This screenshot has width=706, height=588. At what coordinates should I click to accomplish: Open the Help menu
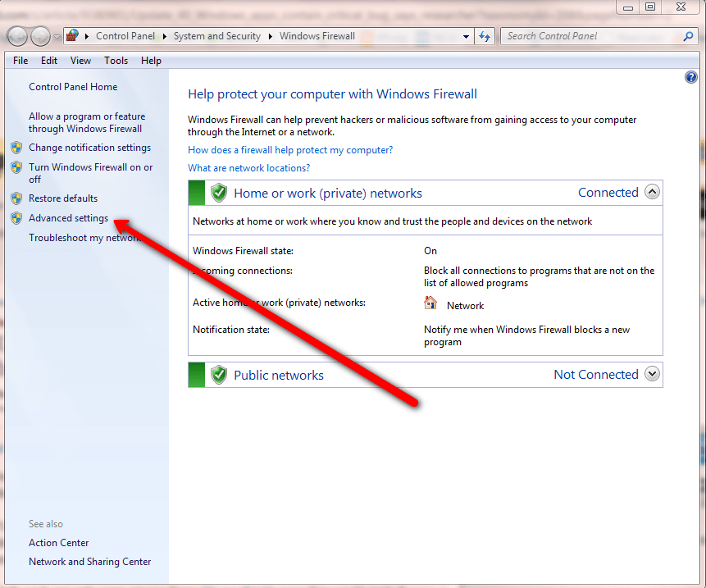151,61
